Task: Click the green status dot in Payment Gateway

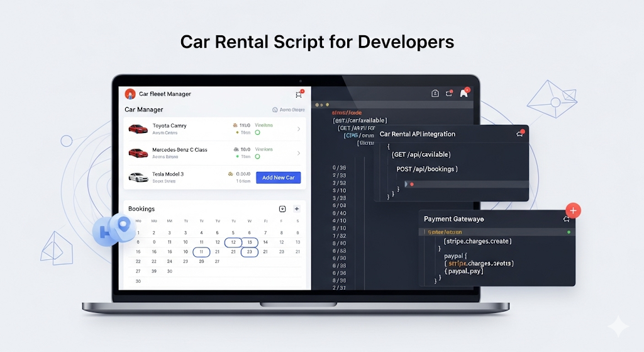Action: 569,232
